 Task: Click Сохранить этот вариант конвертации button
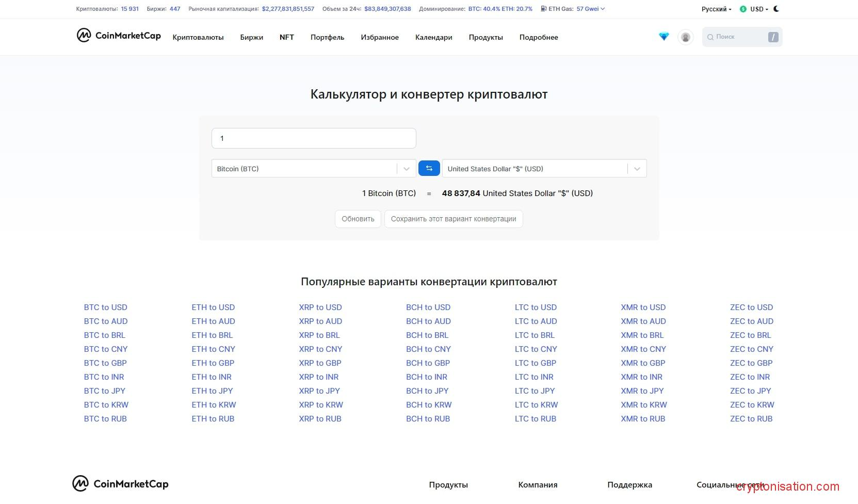tap(453, 219)
